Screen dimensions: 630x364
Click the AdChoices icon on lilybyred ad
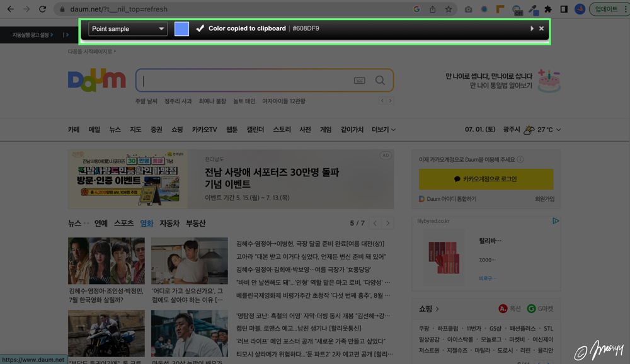point(556,221)
